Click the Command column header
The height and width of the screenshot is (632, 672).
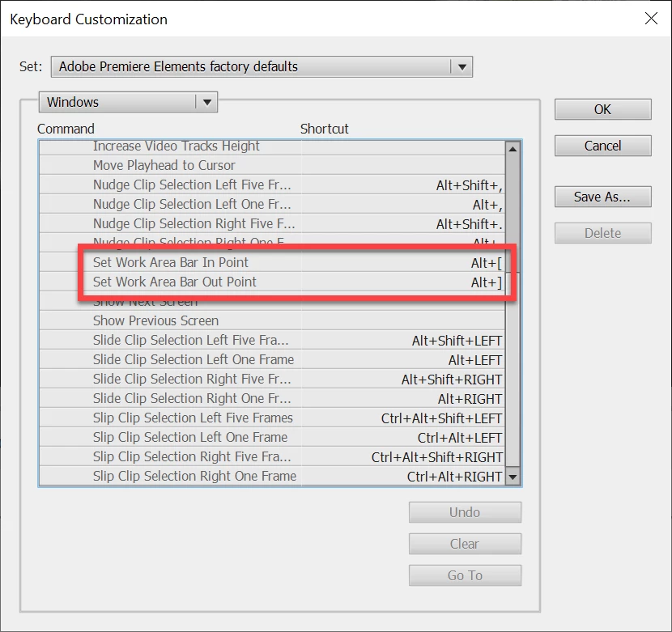coord(66,129)
